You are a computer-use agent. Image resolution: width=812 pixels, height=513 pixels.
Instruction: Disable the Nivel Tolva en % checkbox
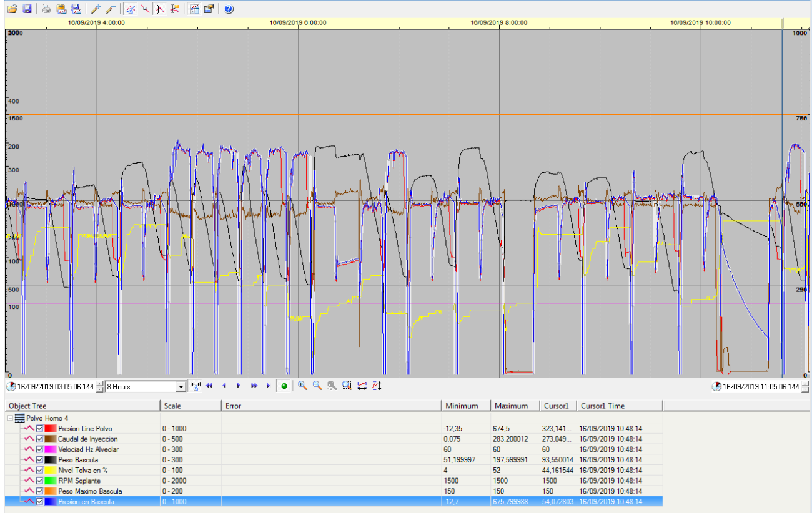click(x=40, y=471)
